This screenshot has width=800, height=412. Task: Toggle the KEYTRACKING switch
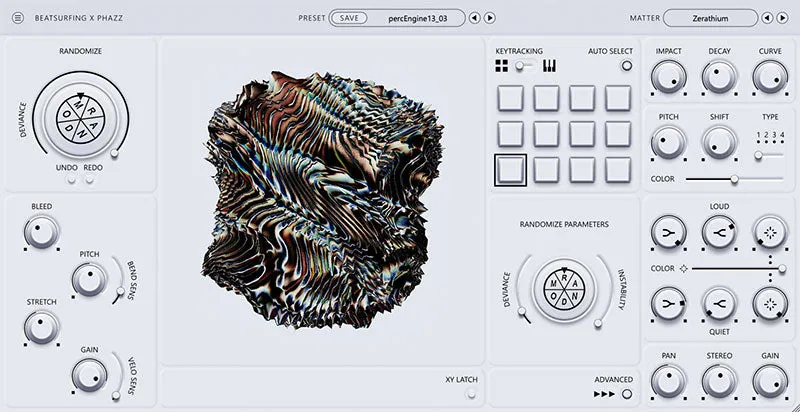point(526,66)
